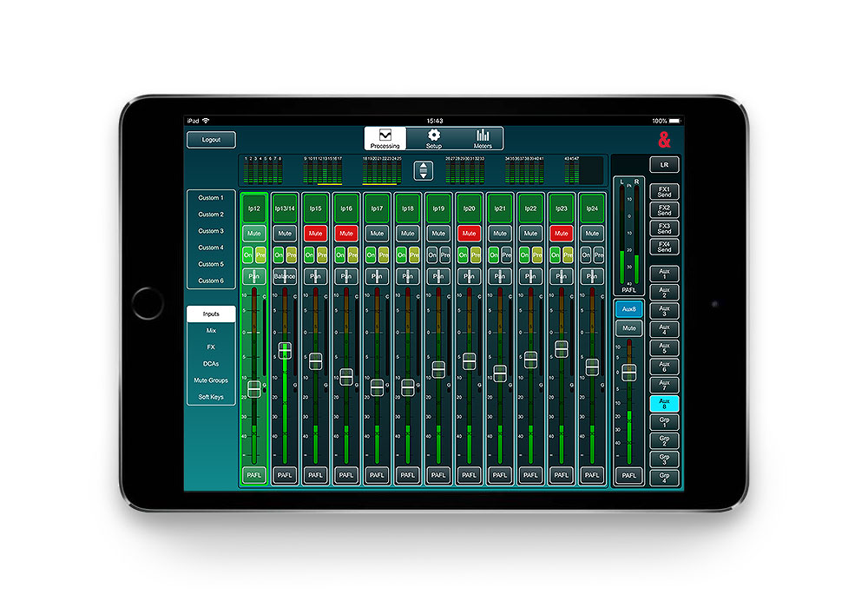Tap the red ampersand logo

click(x=665, y=140)
